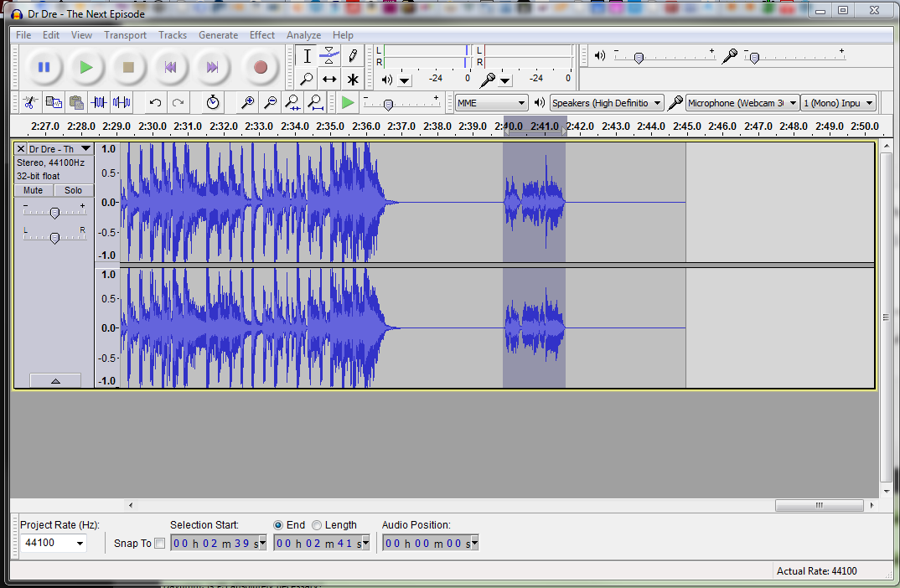900x588 pixels.
Task: Mute the Dr Dre track
Action: (x=34, y=190)
